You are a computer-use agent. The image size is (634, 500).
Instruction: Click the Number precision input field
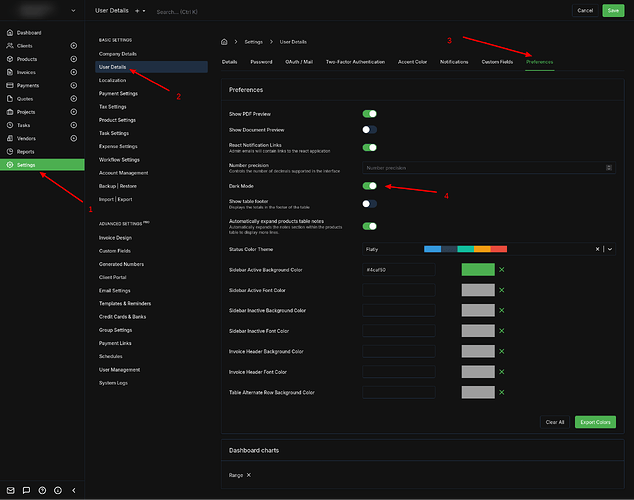pos(489,168)
